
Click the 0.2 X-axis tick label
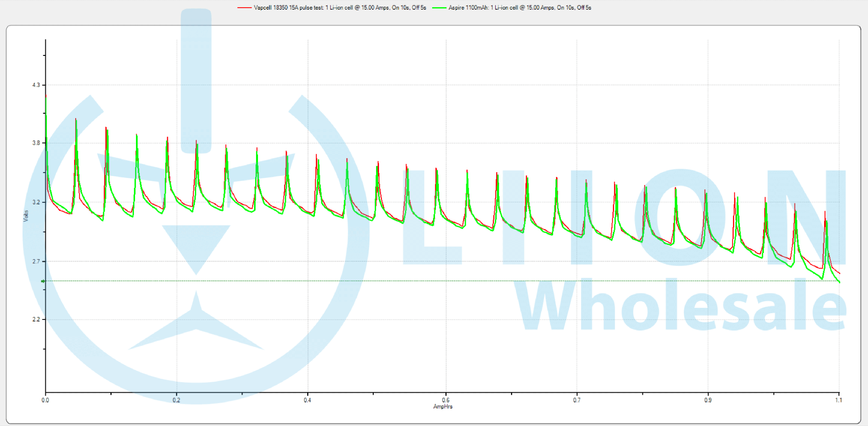176,400
